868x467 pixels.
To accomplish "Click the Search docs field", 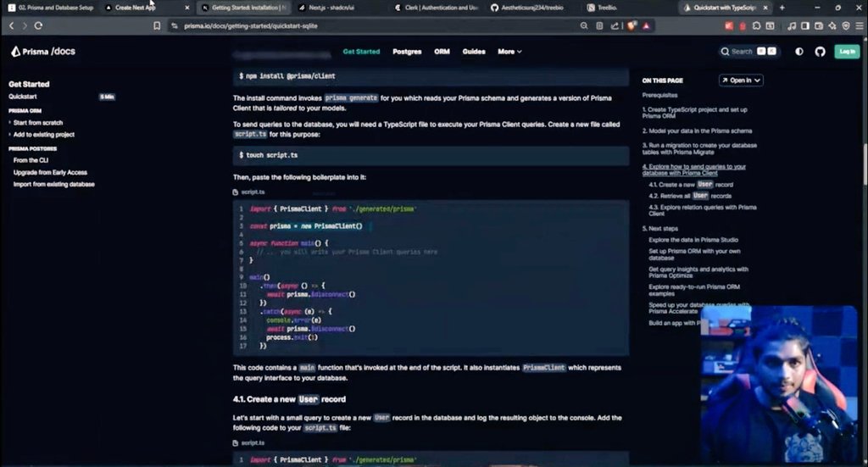I will [748, 52].
